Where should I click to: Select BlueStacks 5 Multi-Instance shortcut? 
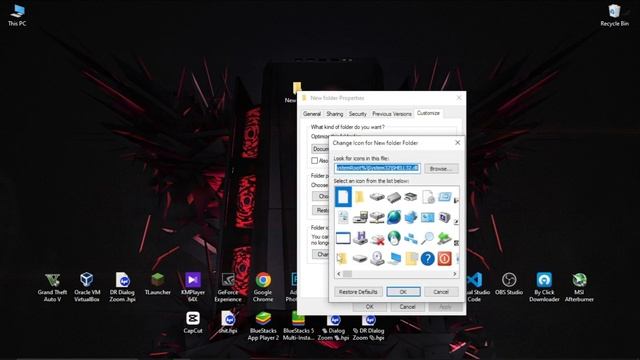click(x=298, y=326)
